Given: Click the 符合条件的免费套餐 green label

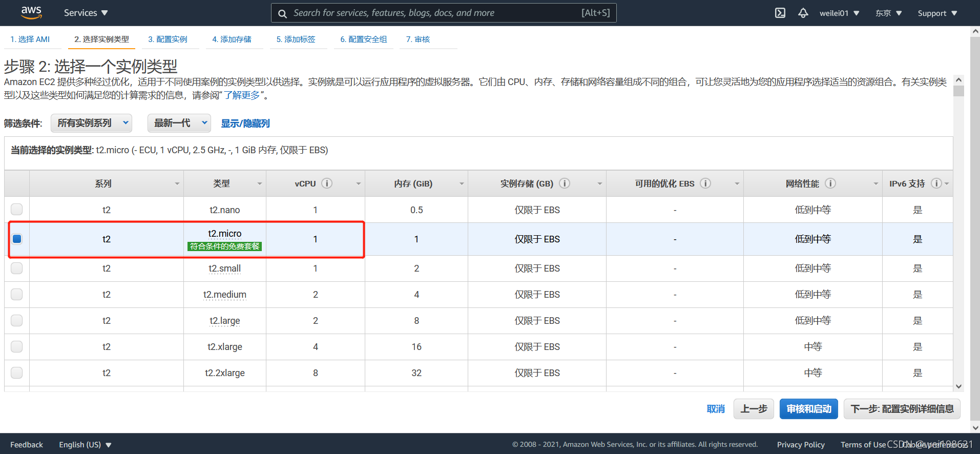Looking at the screenshot, I should point(224,246).
